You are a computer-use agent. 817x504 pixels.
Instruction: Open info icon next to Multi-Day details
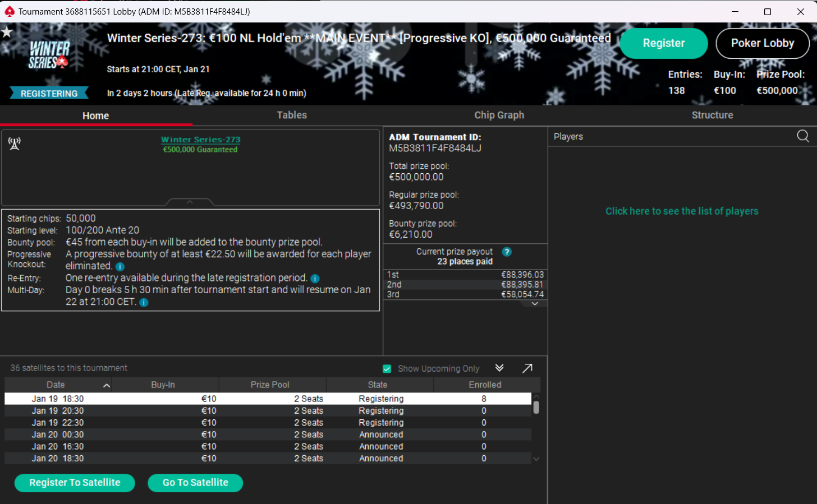pos(144,303)
